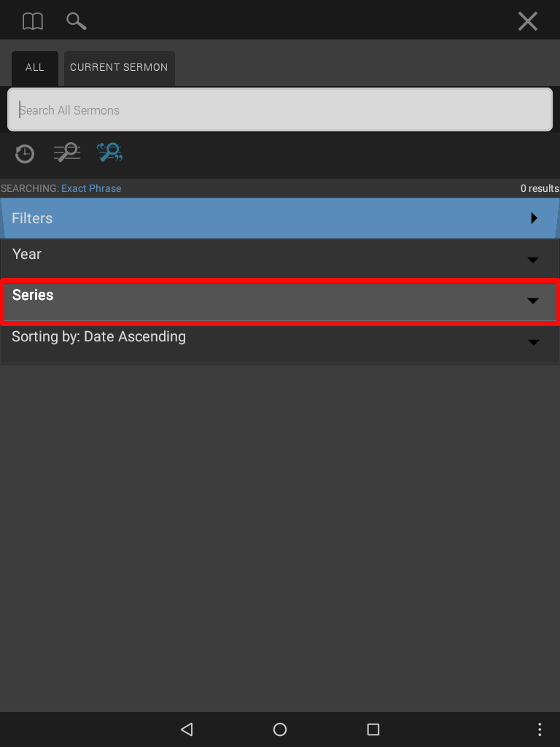
Task: Open search history clock icon
Action: tap(24, 153)
